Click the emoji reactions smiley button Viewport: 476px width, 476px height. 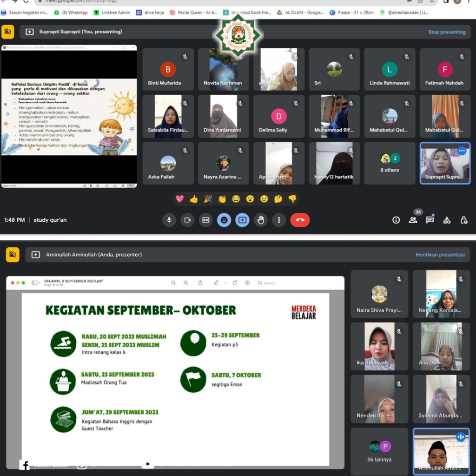pyautogui.click(x=224, y=220)
